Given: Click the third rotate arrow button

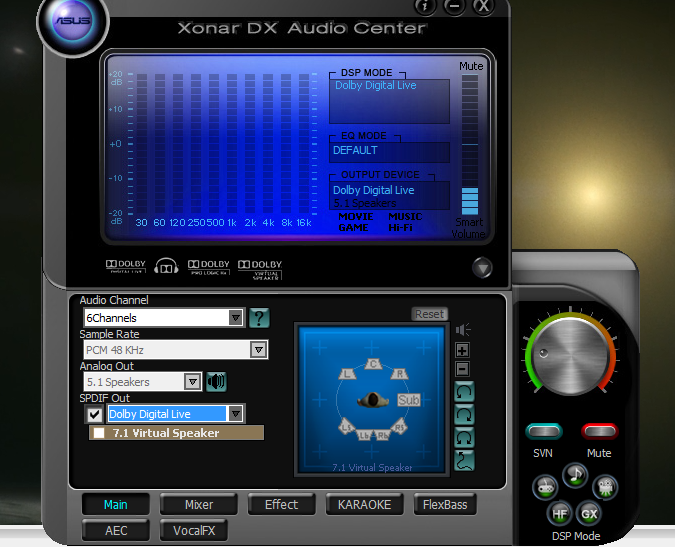Looking at the screenshot, I should click(x=464, y=438).
